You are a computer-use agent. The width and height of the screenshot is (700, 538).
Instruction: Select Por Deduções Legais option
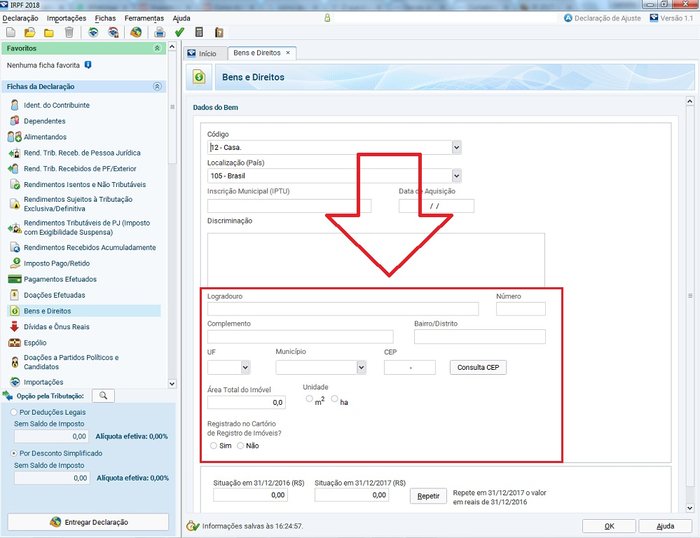[x=11, y=411]
